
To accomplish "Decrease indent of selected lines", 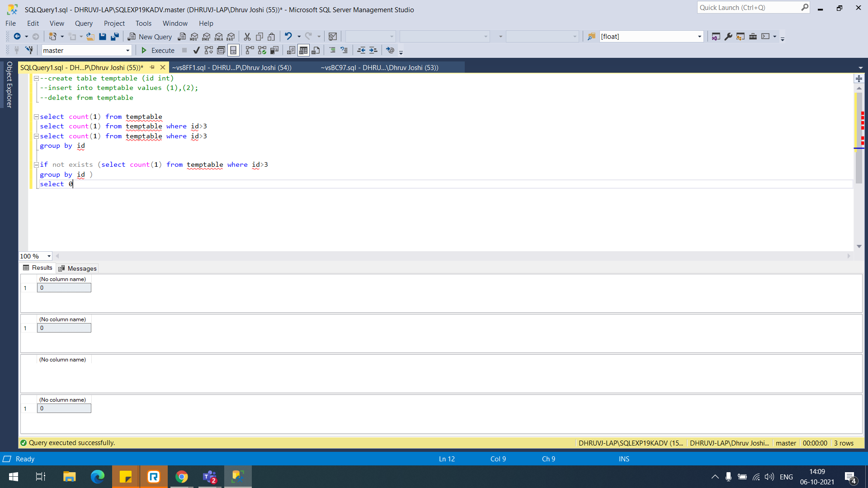I will (x=361, y=50).
